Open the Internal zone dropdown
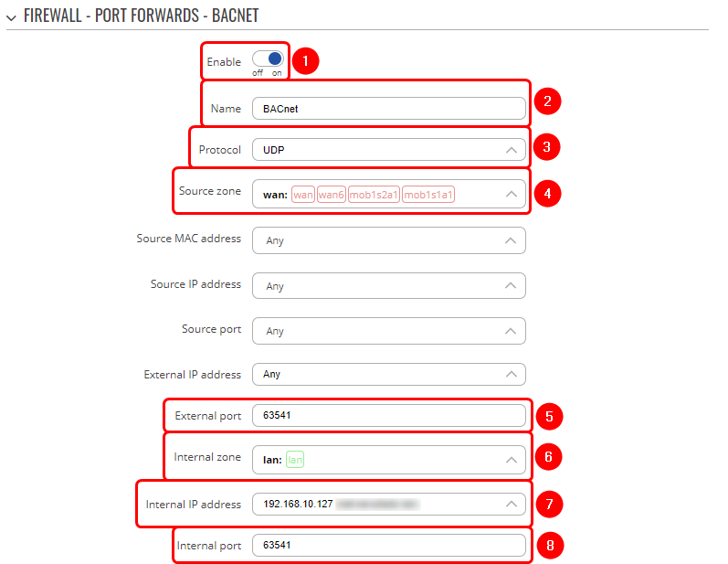This screenshot has height=564, width=728. click(x=388, y=460)
